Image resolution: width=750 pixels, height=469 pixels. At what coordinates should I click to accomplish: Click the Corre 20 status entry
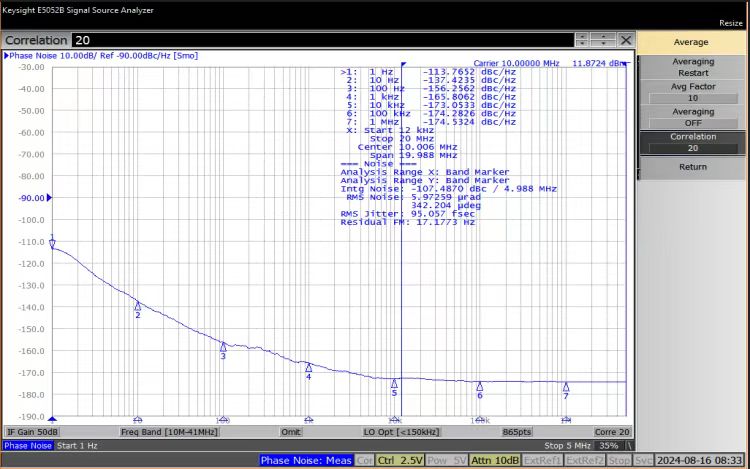(612, 432)
